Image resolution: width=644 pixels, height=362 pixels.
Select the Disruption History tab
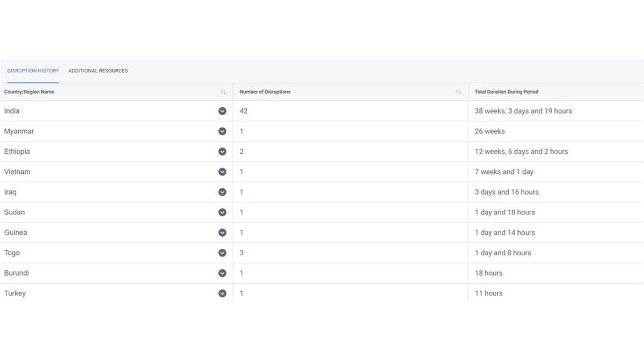[33, 71]
